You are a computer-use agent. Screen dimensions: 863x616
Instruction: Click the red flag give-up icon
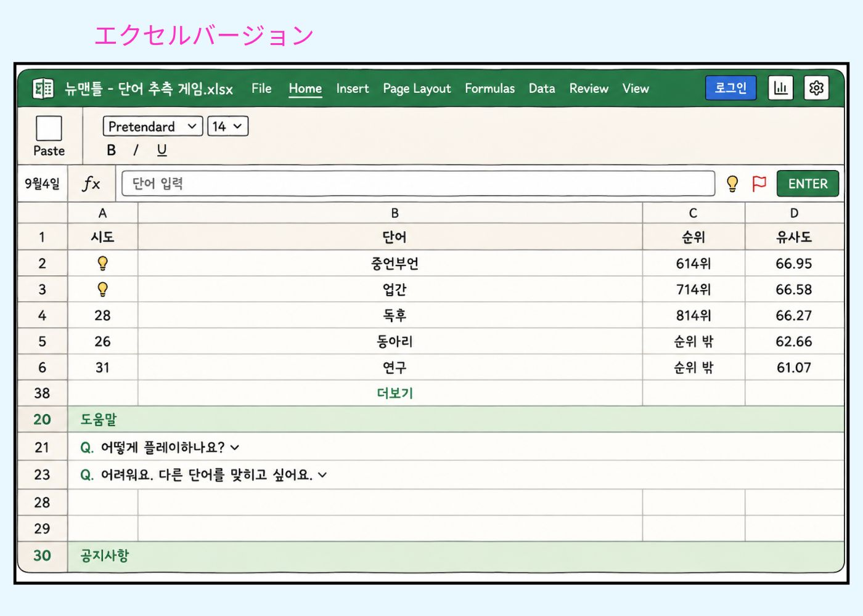point(759,184)
